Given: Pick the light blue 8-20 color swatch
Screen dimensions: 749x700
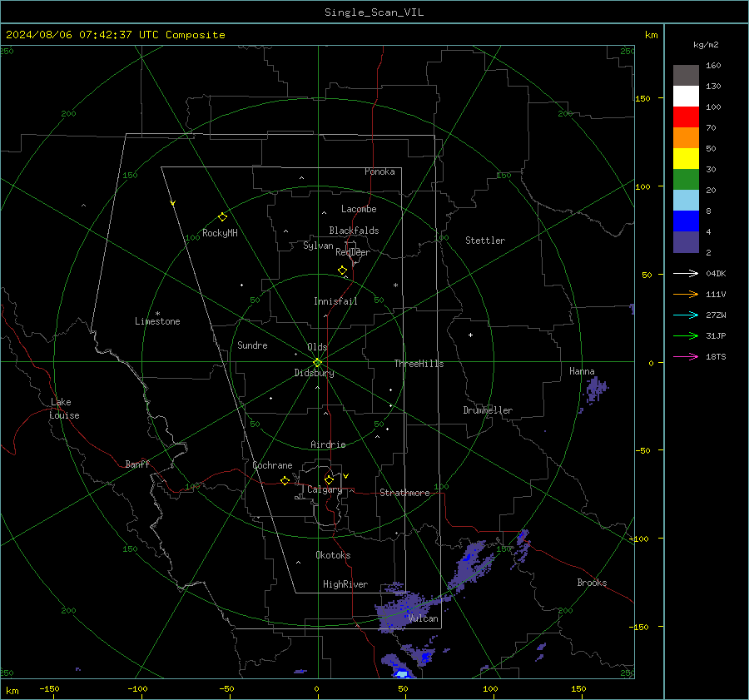Looking at the screenshot, I should coord(686,201).
